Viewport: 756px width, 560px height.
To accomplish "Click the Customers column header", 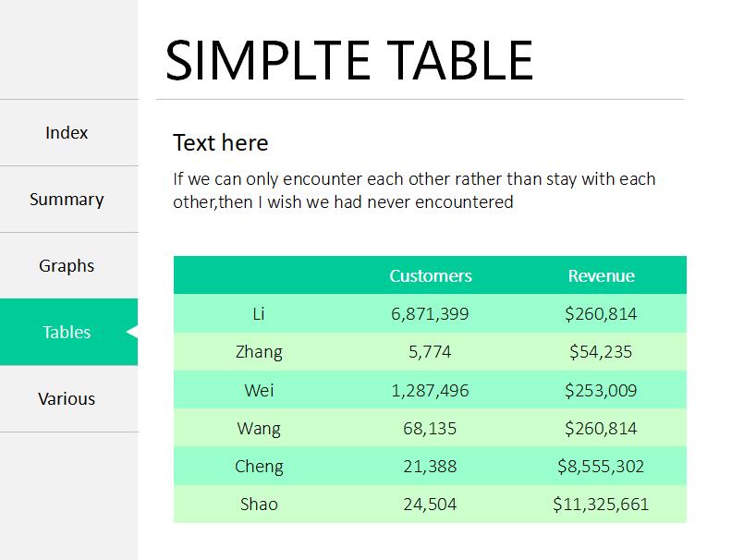I will (x=431, y=276).
